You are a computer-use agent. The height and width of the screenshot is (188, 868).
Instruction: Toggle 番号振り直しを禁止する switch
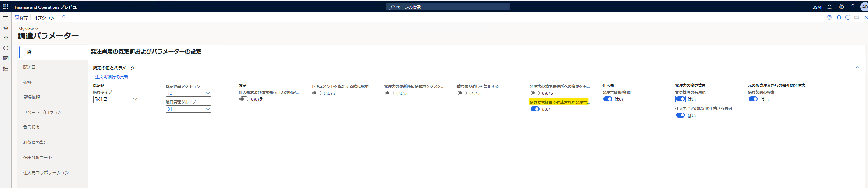(462, 93)
